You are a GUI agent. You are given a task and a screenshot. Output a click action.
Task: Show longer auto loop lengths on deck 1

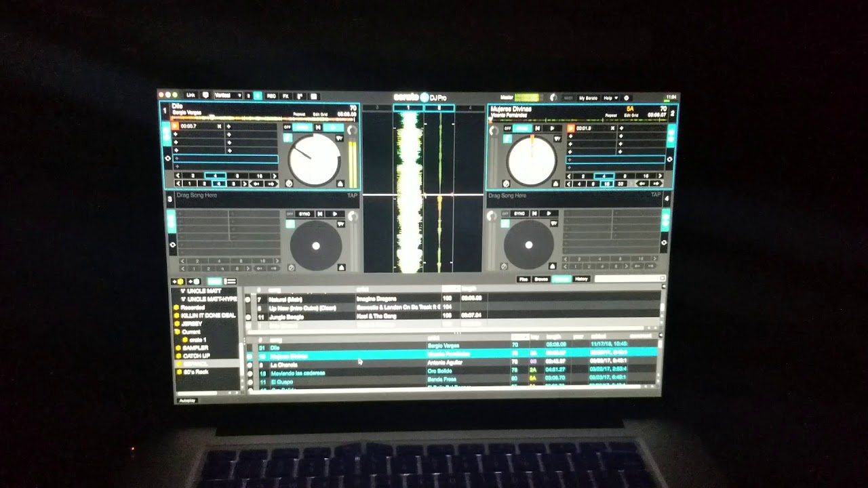pos(275,176)
